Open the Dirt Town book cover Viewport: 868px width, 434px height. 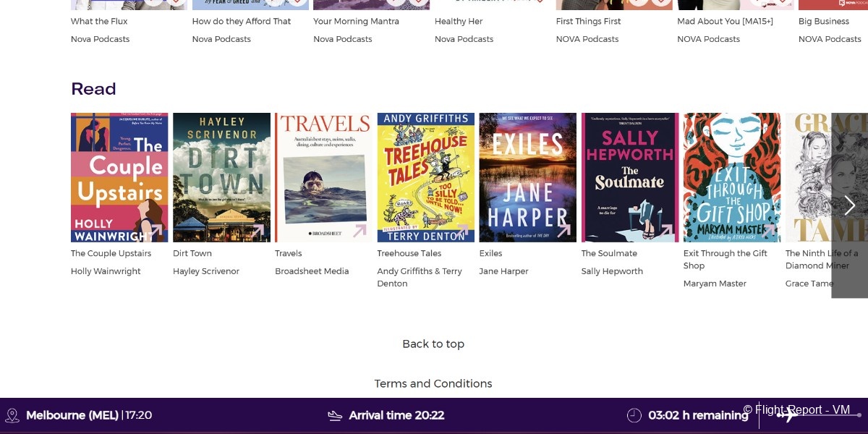(x=221, y=177)
